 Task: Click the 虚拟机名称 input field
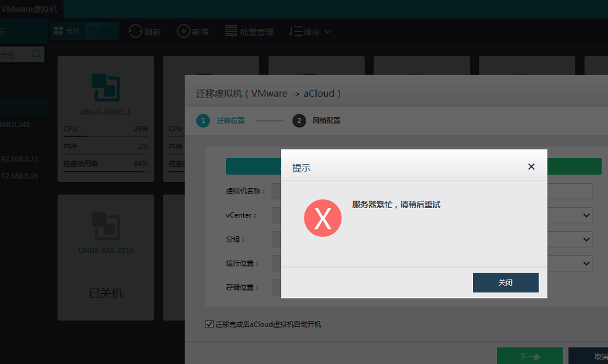pos(432,191)
